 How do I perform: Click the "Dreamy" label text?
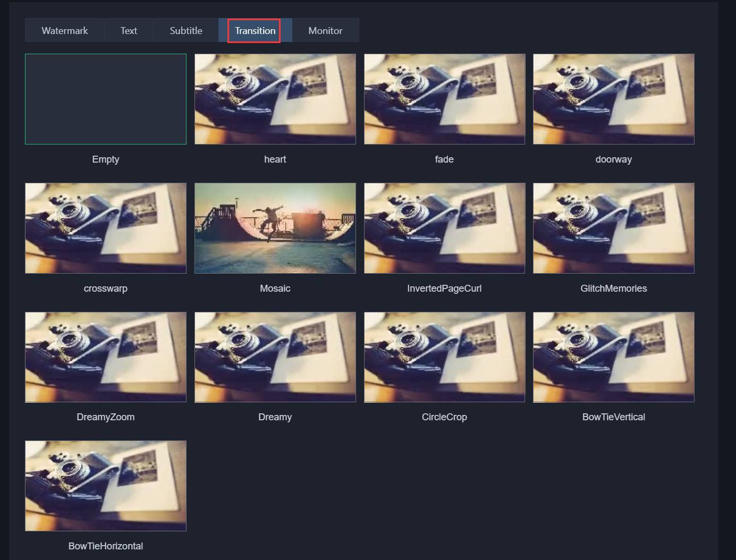(275, 417)
